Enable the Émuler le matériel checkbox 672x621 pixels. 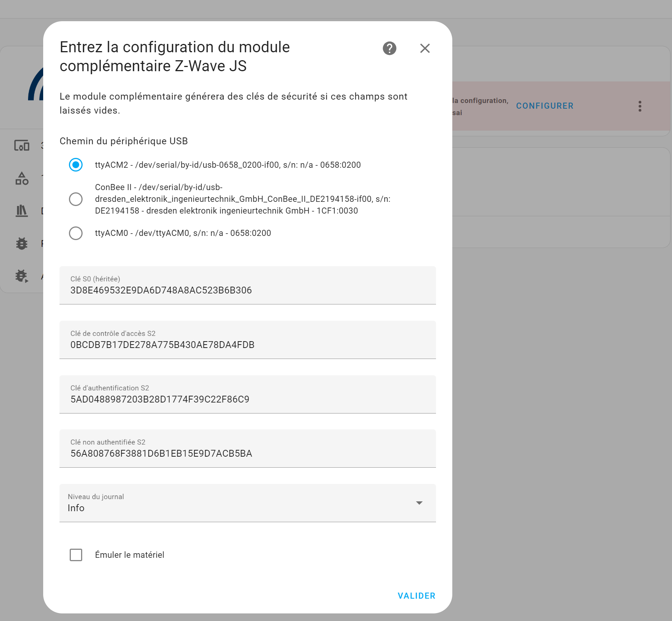click(x=76, y=555)
